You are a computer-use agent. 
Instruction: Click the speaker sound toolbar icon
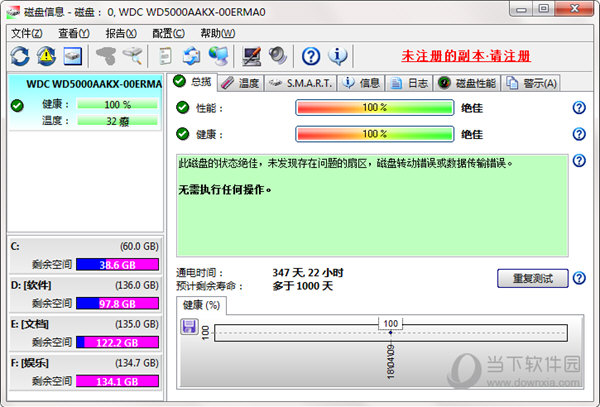[x=277, y=55]
